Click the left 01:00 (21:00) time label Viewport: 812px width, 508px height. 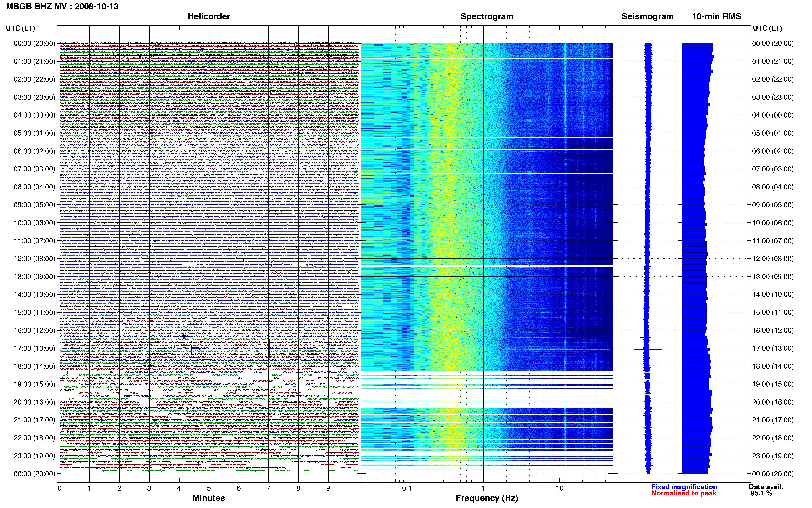(x=34, y=62)
